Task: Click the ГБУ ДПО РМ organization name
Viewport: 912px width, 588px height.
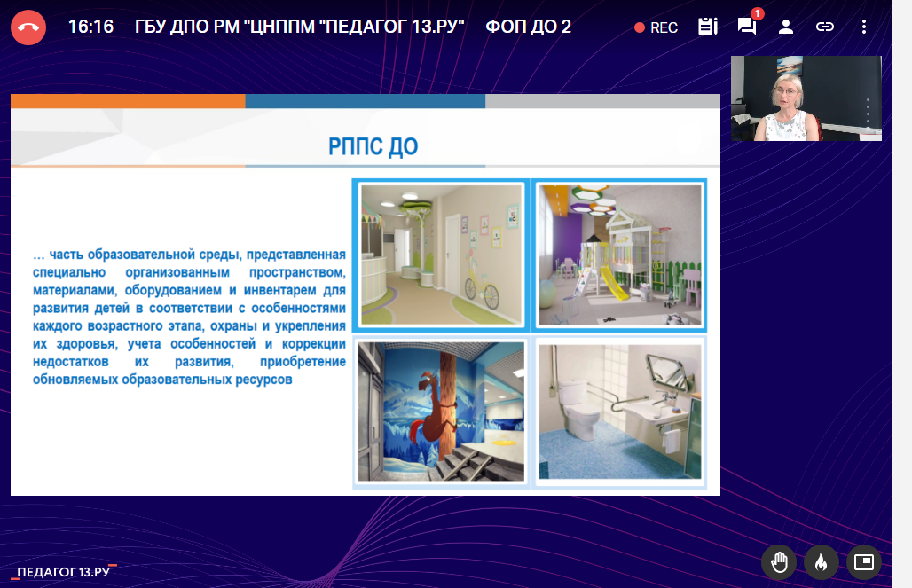Action: point(300,27)
